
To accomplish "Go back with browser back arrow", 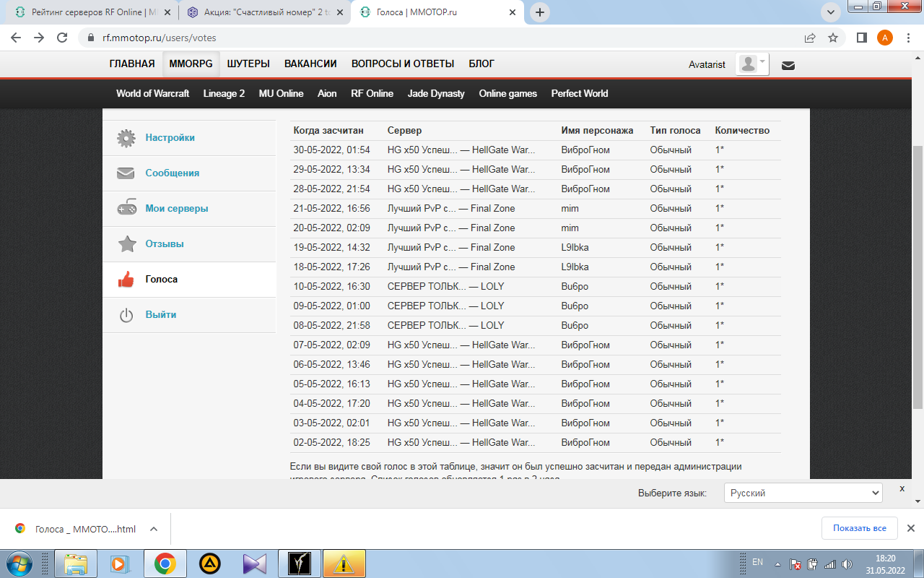I will [16, 38].
